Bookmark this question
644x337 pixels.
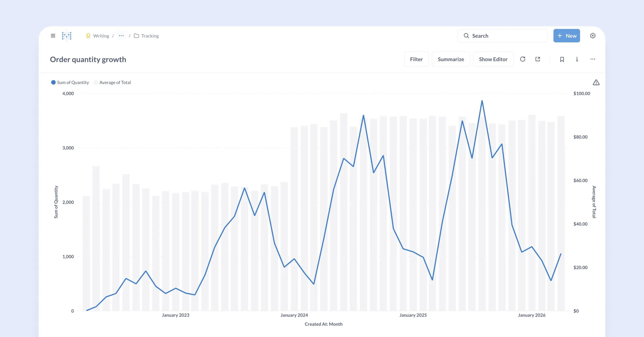click(562, 59)
